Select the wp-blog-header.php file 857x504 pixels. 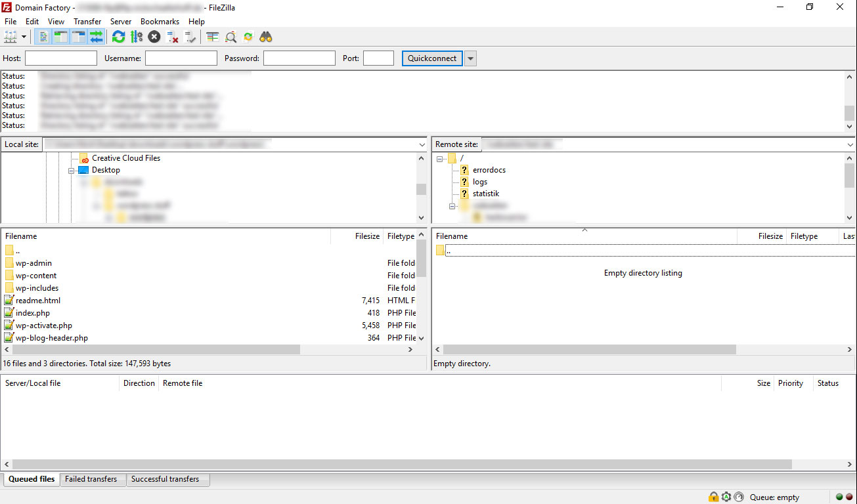[52, 338]
